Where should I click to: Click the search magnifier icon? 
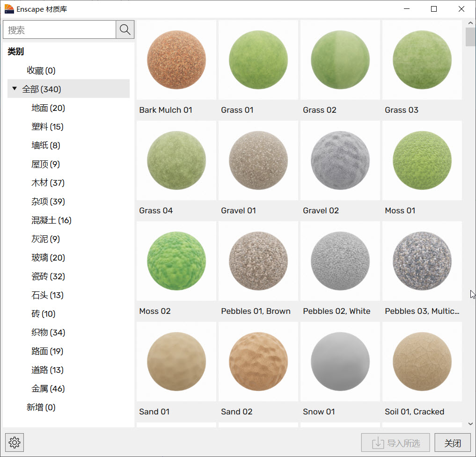[x=125, y=29]
